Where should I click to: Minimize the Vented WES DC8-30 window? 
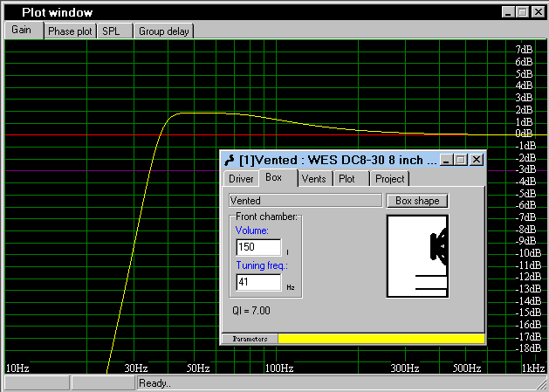[x=445, y=160]
